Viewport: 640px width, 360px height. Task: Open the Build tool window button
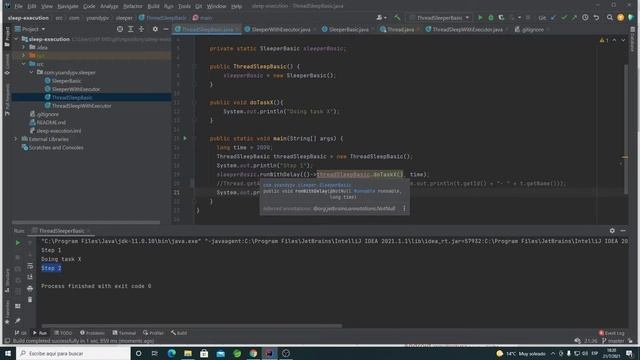coord(179,333)
